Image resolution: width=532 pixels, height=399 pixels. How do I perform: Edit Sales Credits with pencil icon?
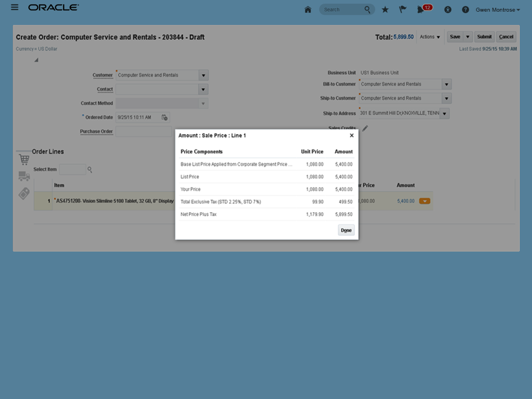(x=365, y=128)
